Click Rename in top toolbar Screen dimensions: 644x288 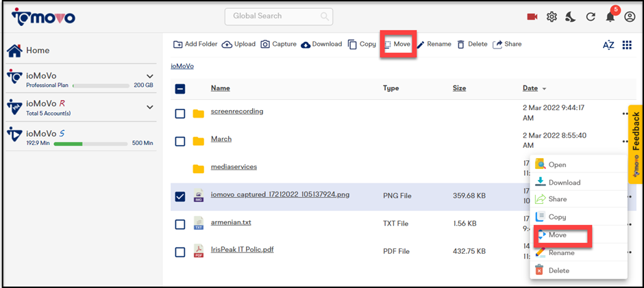pyautogui.click(x=434, y=44)
